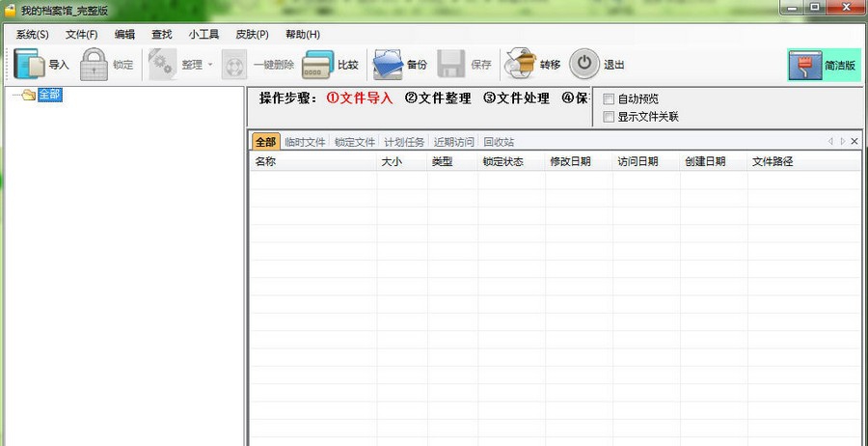Viewport: 868px width, 446px height.
Task: Click the 导入 (Import) toolbar icon
Action: coord(29,65)
